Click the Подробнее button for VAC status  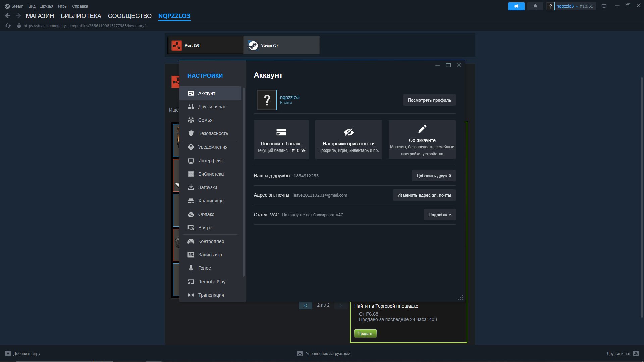(440, 215)
